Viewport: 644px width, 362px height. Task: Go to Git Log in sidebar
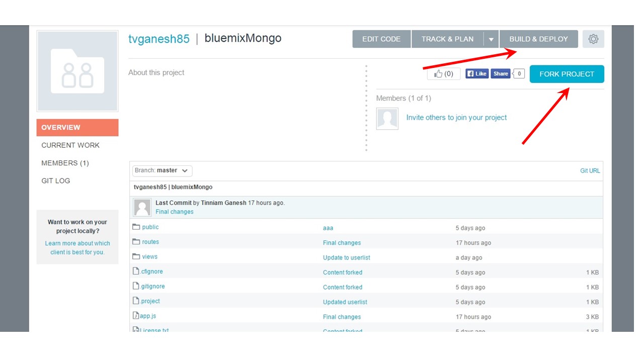tap(56, 181)
